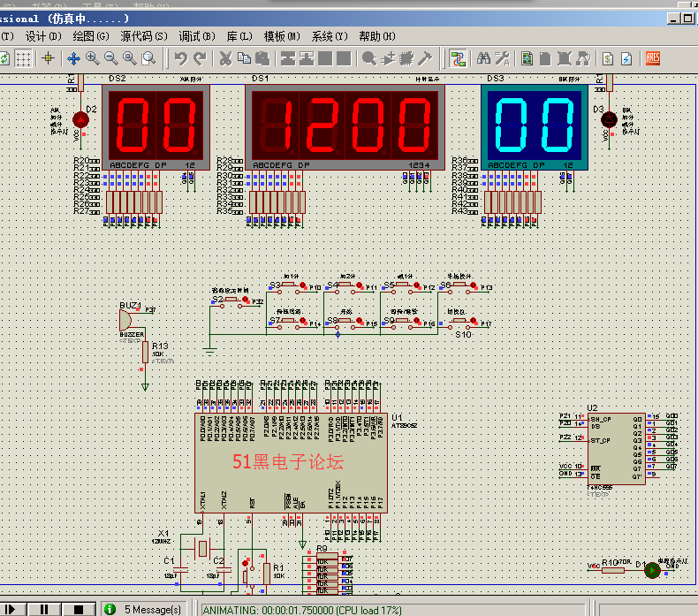
Task: Toggle the Wire Autorouter
Action: [457, 58]
